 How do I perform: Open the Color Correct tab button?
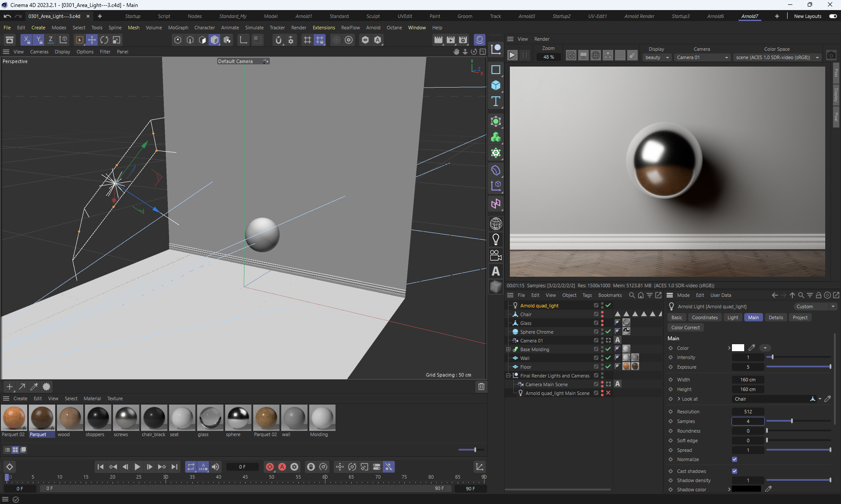[685, 328]
